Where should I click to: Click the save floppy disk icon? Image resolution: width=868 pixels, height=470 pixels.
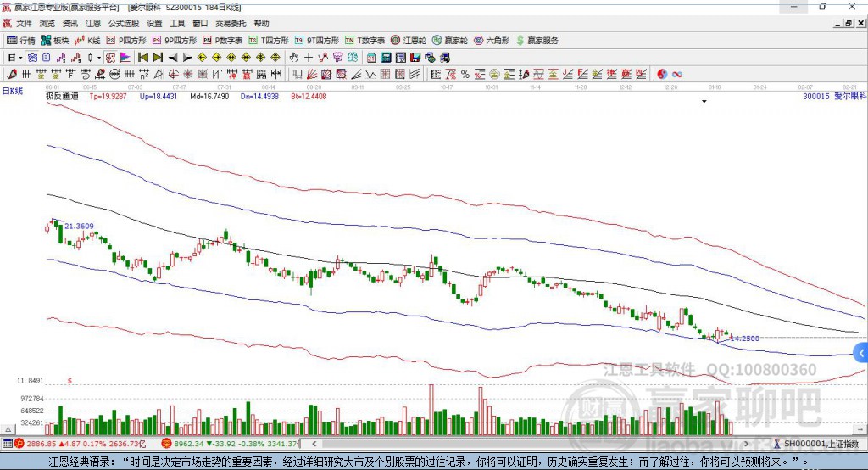tap(415, 58)
